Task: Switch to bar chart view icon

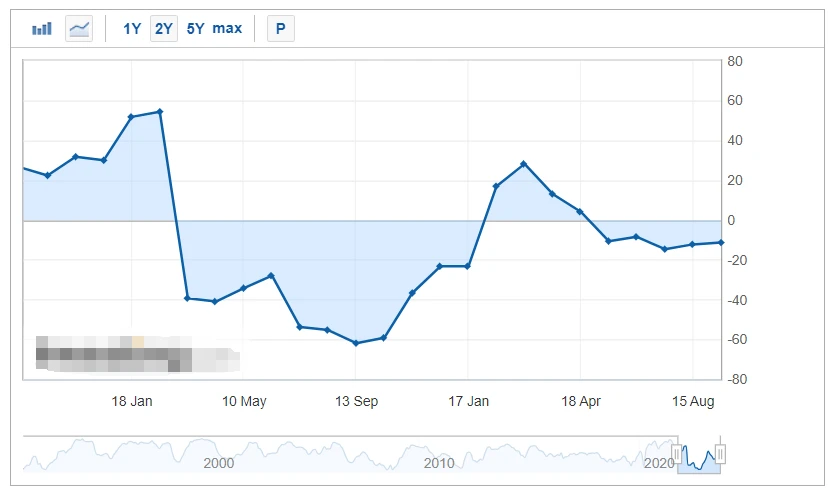Action: click(42, 28)
